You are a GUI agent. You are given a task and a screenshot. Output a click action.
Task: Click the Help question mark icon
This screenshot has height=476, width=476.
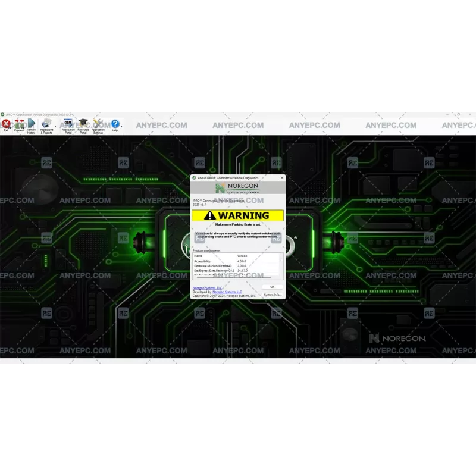click(115, 124)
